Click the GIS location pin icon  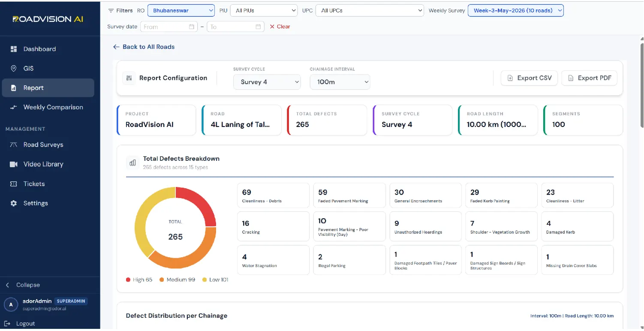point(14,69)
